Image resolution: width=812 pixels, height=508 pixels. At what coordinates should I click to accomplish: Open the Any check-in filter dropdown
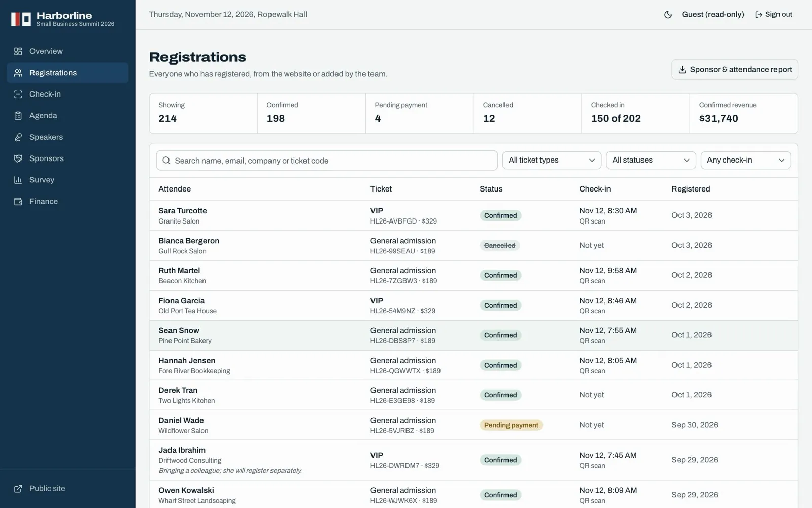click(746, 160)
